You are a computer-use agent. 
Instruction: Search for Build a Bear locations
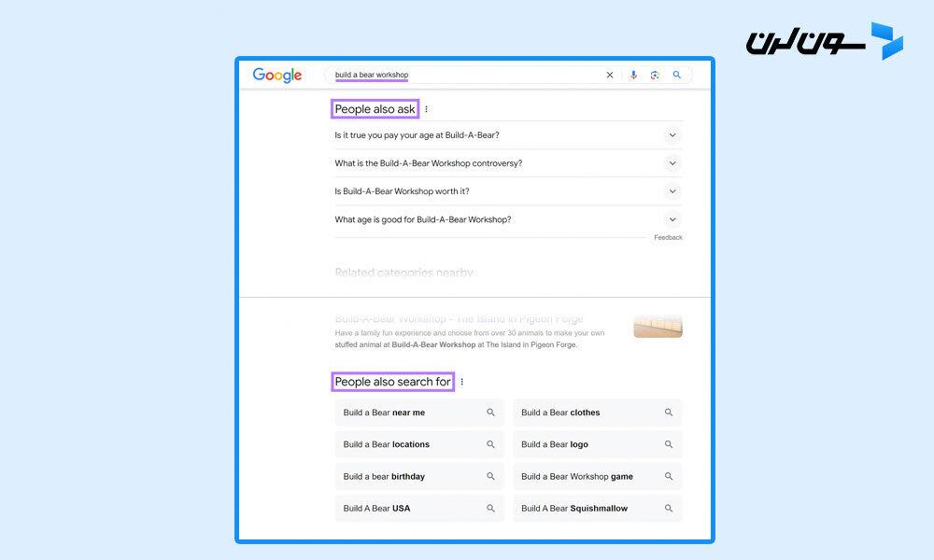[419, 444]
